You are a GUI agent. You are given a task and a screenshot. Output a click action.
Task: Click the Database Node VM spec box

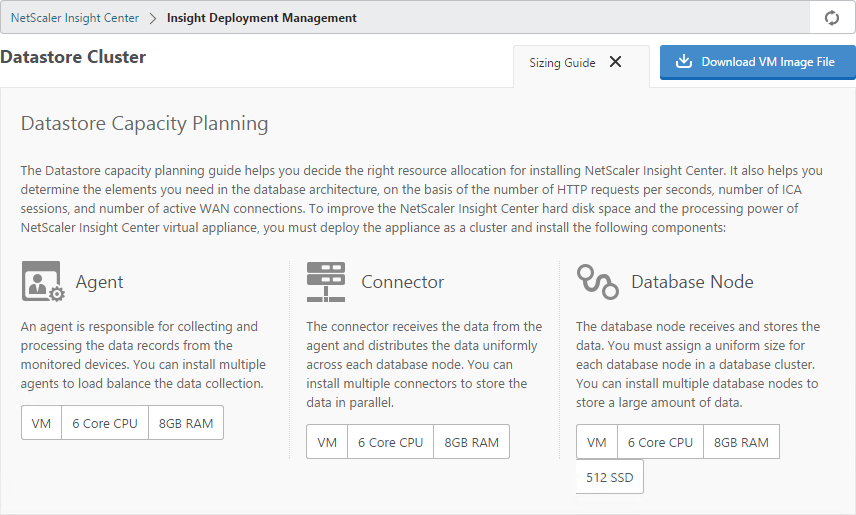click(x=597, y=442)
